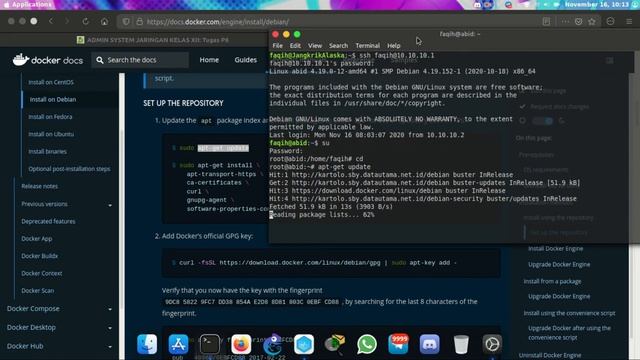Open terminal File menu
The width and height of the screenshot is (640, 360).
[278, 45]
